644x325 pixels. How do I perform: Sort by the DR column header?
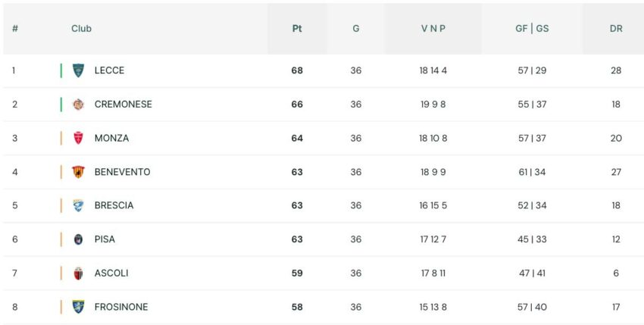pos(616,28)
